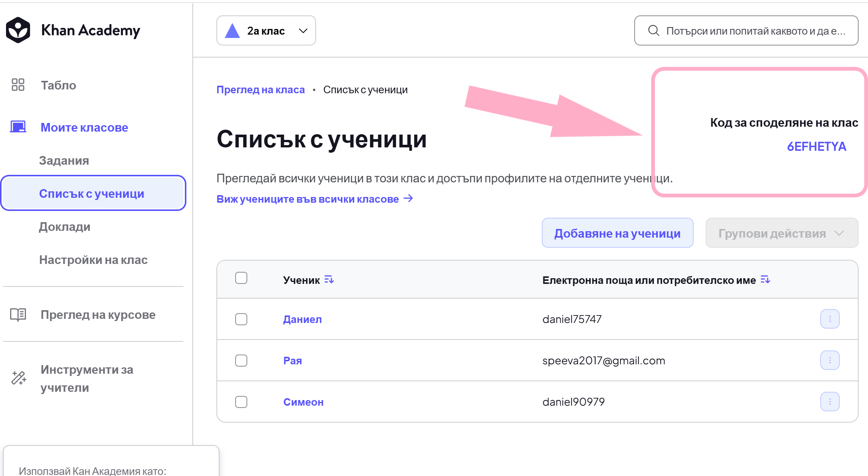Open the three-dot menu for Даниел
The image size is (868, 476).
coord(830,319)
